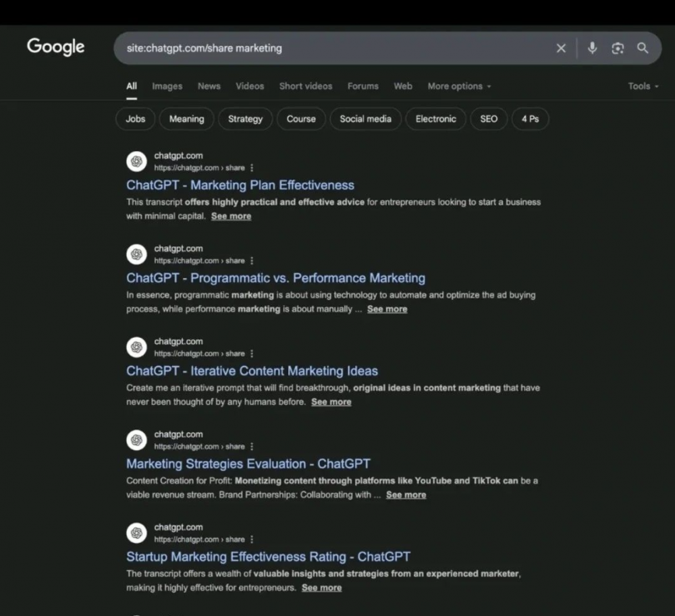Click the share URL breadcrumb above Iterative Content Marketing
This screenshot has width=675, height=616.
click(199, 354)
